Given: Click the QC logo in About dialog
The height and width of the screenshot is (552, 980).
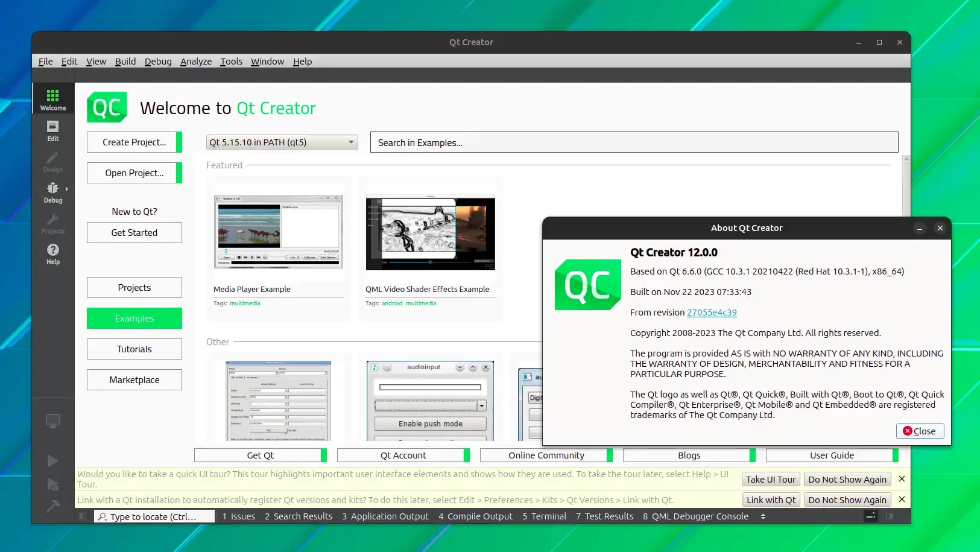Looking at the screenshot, I should point(588,285).
